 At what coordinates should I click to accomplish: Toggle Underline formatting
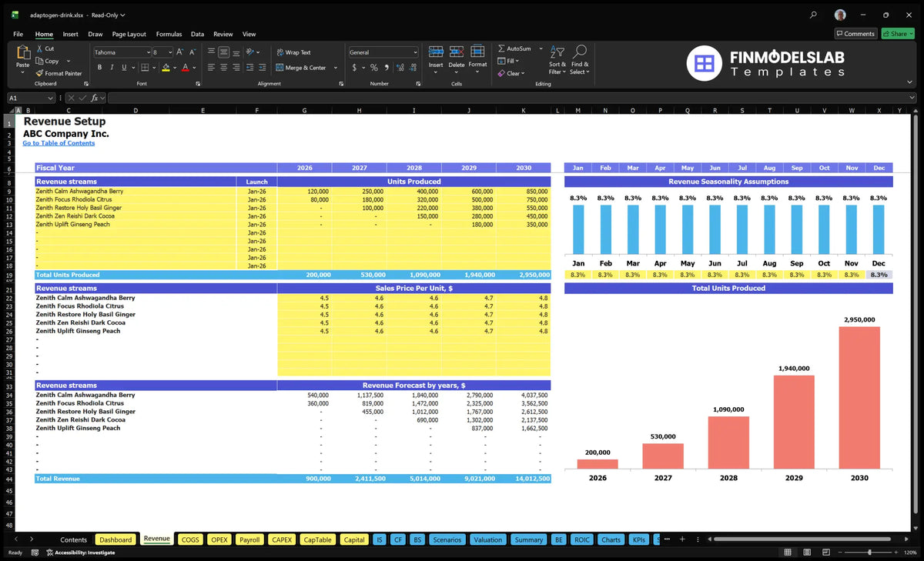tap(125, 68)
